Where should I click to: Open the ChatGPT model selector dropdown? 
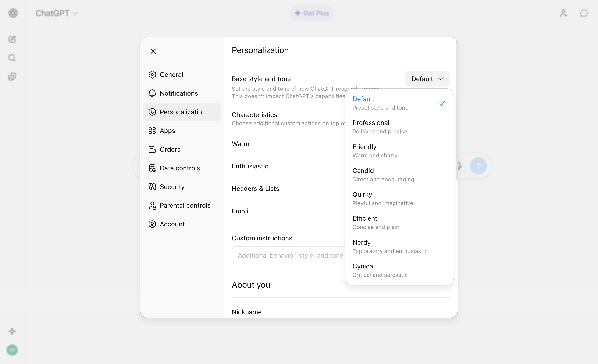click(x=57, y=13)
